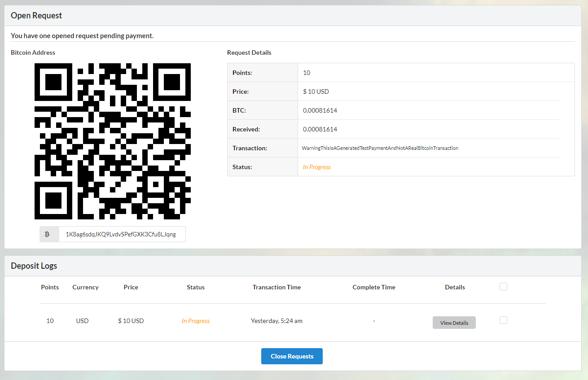
Task: Click the BTC amount 0.00081614 in BTC row
Action: click(320, 110)
